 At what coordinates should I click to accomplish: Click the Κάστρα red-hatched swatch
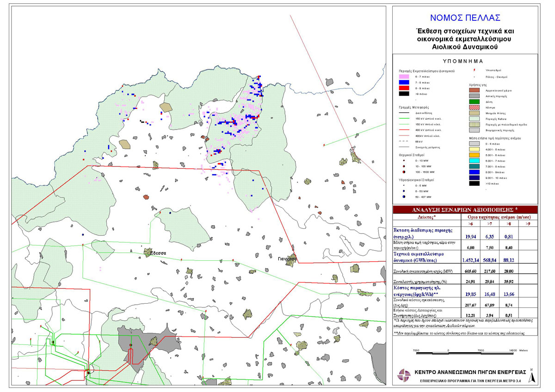click(x=474, y=107)
